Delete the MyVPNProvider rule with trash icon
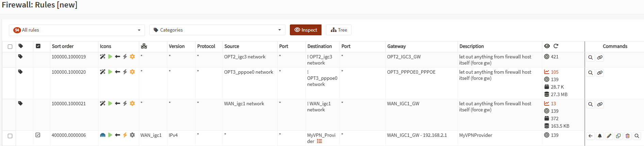The width and height of the screenshot is (644, 146). [x=628, y=136]
